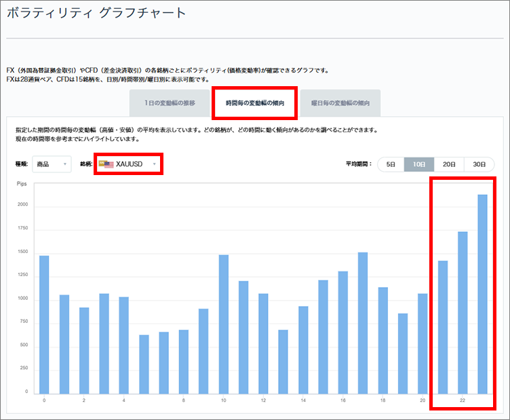Set the average period to 5日
The height and width of the screenshot is (420, 510).
click(x=391, y=164)
